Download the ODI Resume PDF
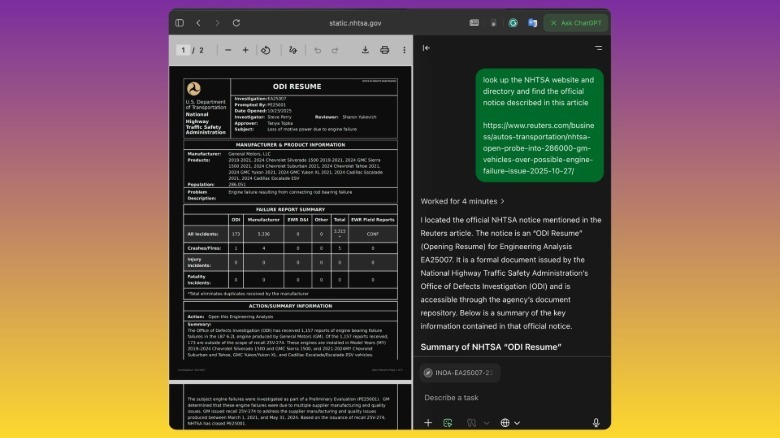The image size is (780, 438). (x=365, y=50)
